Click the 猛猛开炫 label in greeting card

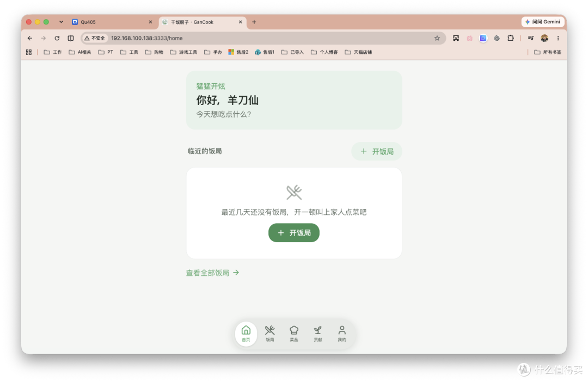tap(211, 86)
